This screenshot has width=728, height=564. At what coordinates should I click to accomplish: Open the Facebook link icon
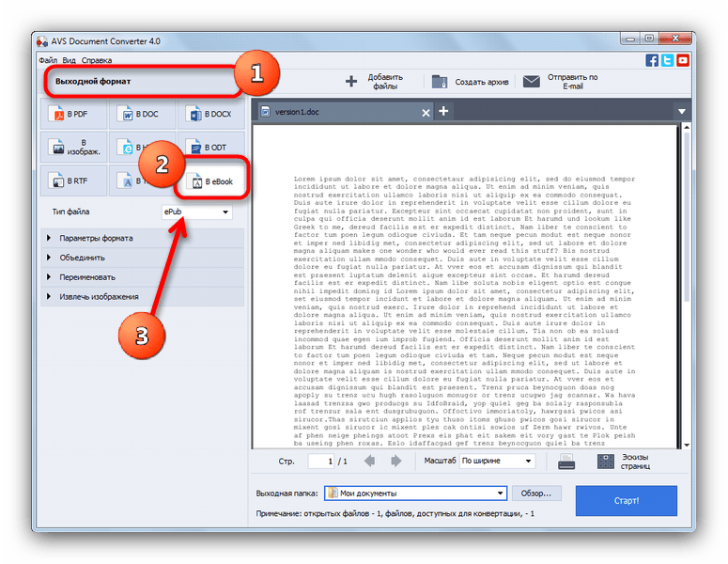click(652, 60)
